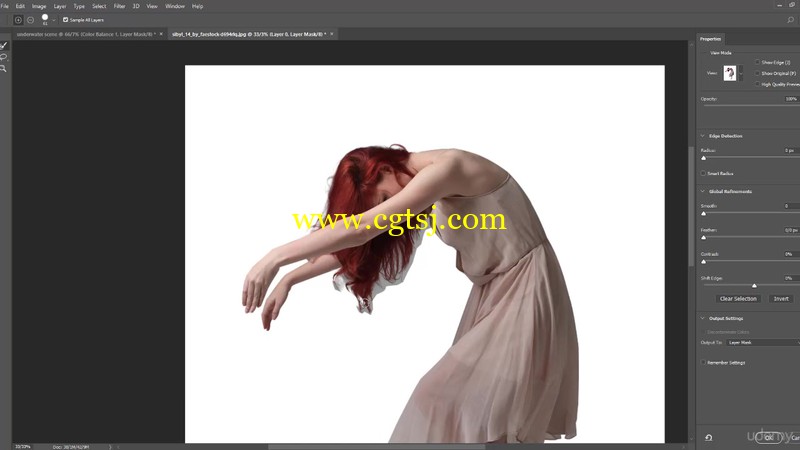Open the Filter menu
Image resolution: width=800 pixels, height=450 pixels.
coord(119,6)
